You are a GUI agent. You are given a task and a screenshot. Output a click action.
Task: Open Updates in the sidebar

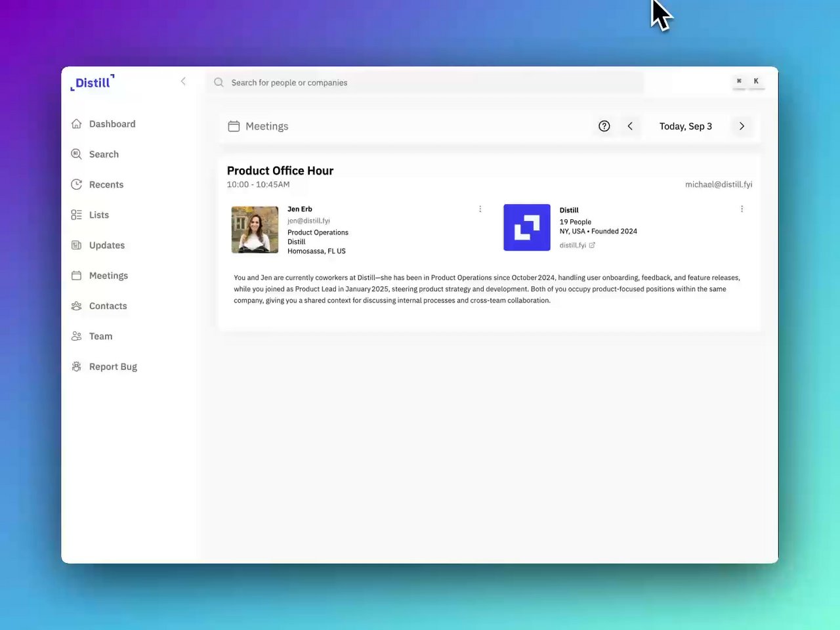(x=98, y=245)
